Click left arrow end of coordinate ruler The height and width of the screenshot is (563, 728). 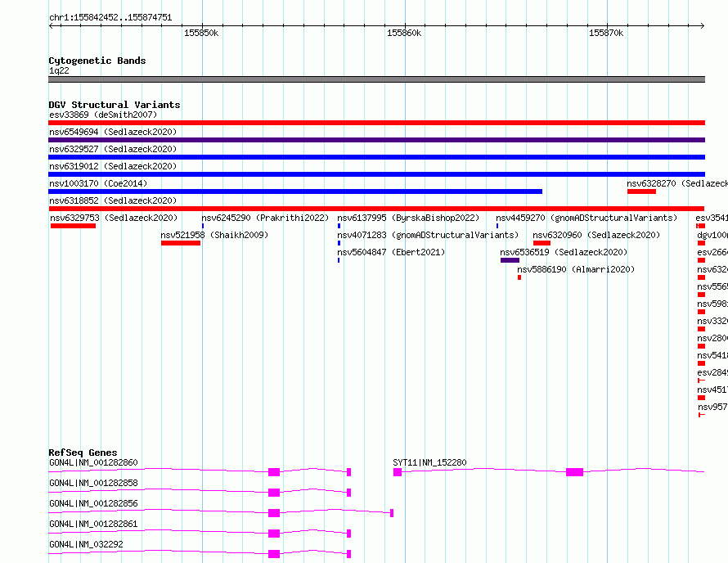coord(51,26)
